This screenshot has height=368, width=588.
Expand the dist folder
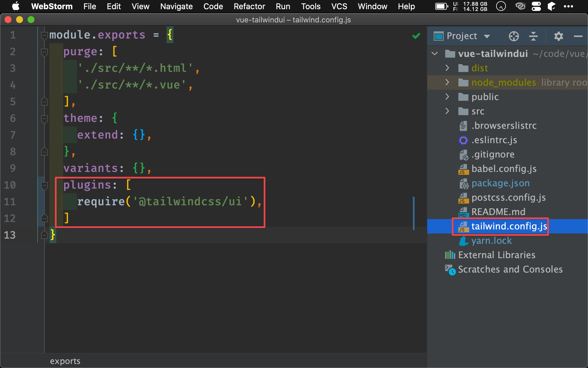point(447,68)
